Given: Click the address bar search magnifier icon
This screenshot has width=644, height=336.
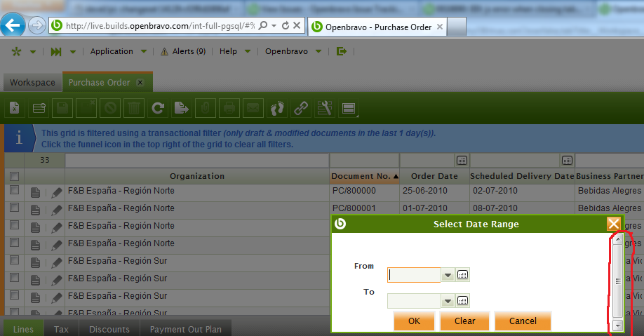Looking at the screenshot, I should pyautogui.click(x=263, y=26).
